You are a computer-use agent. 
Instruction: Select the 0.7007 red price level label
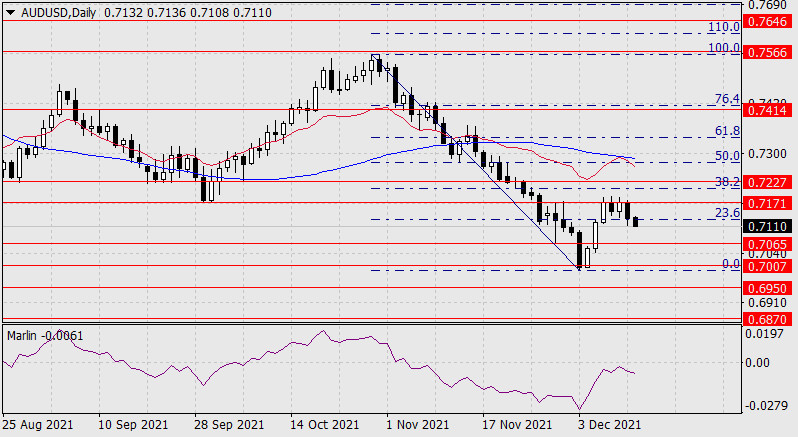click(767, 267)
